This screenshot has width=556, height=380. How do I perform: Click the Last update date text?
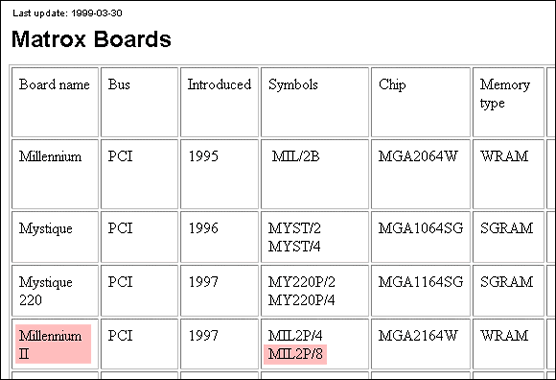67,13
